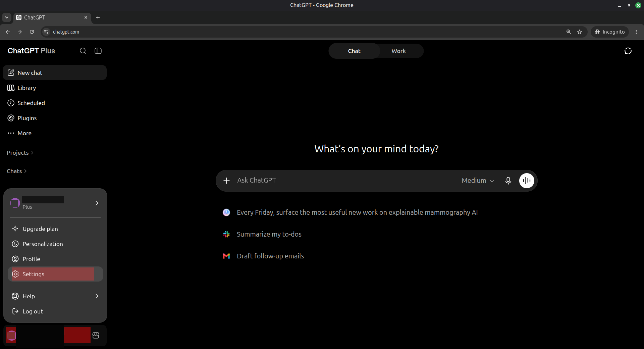Click the avatar at sidebar bottom

point(11,335)
